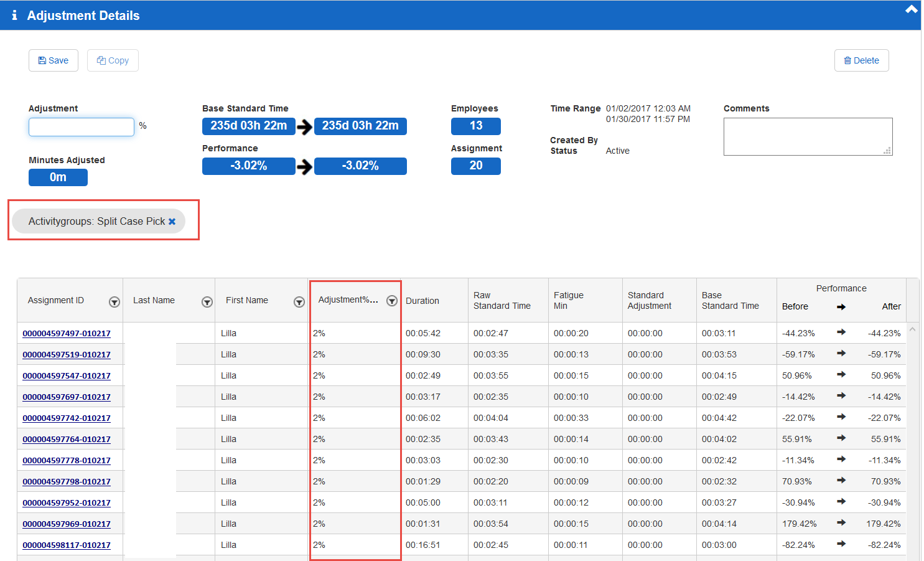
Task: Open assignment 000004597742-010217
Action: click(67, 418)
